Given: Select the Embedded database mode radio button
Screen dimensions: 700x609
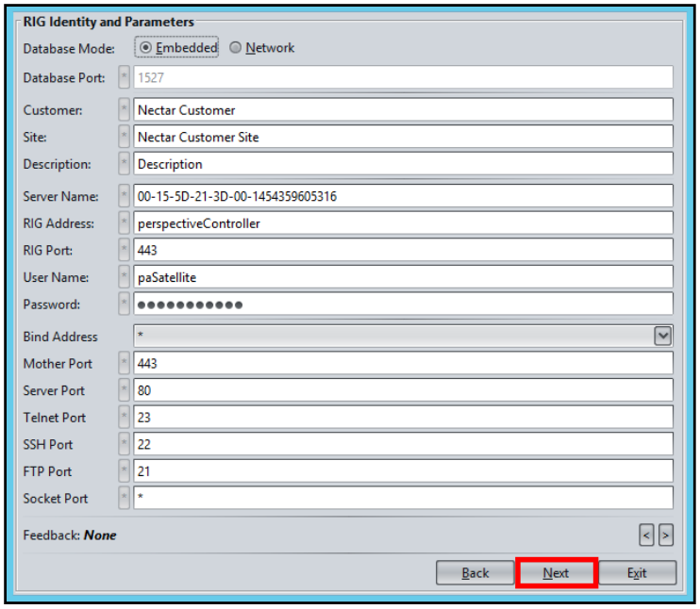Looking at the screenshot, I should (x=176, y=47).
